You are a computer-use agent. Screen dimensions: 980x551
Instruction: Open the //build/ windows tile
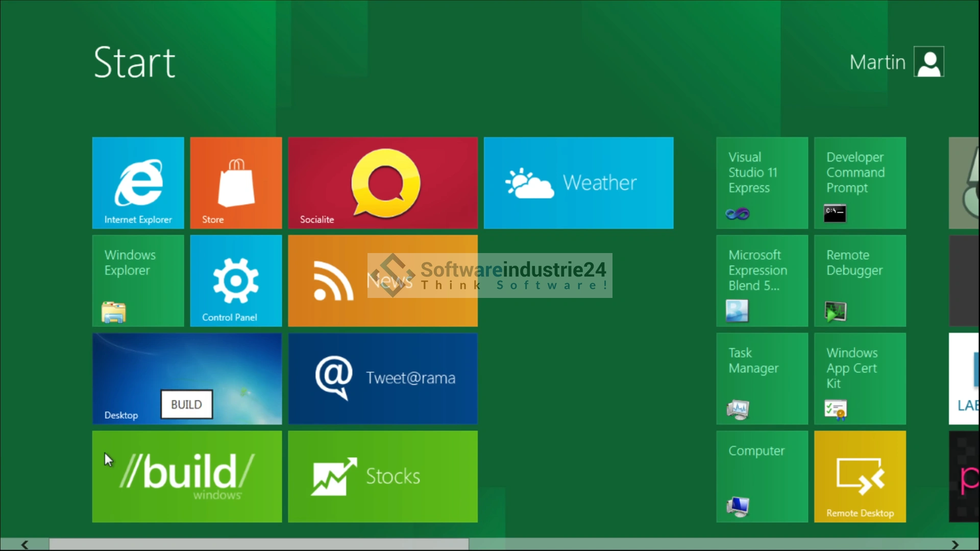(x=187, y=477)
